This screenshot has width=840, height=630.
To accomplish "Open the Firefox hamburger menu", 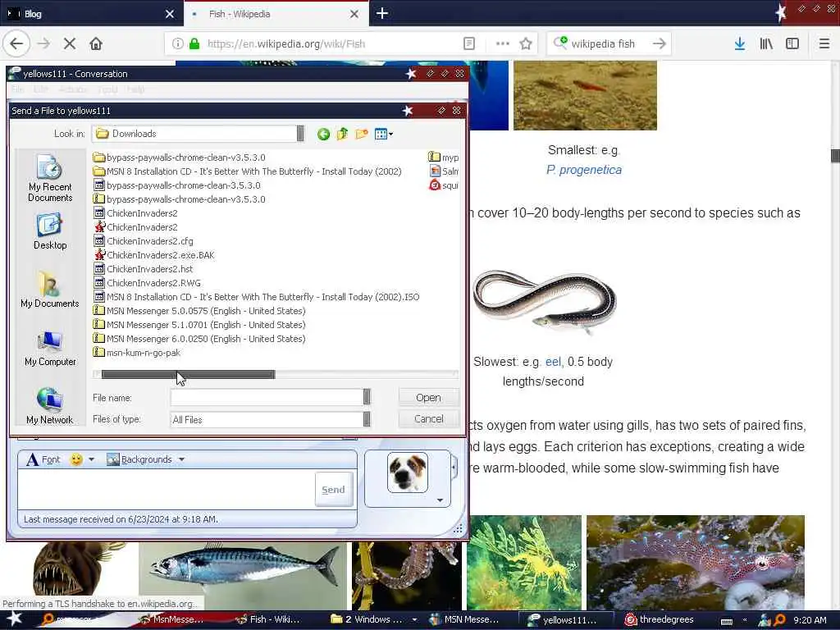I will click(x=824, y=44).
